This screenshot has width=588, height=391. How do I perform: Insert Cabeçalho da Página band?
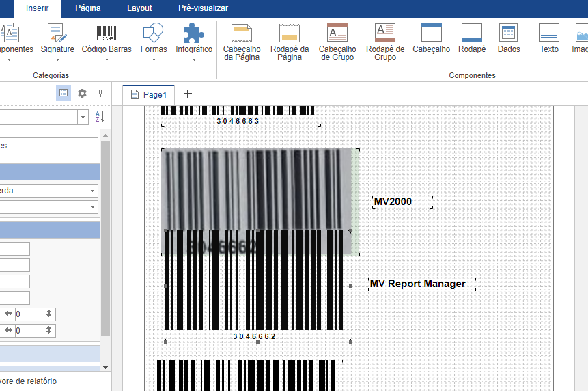[242, 42]
